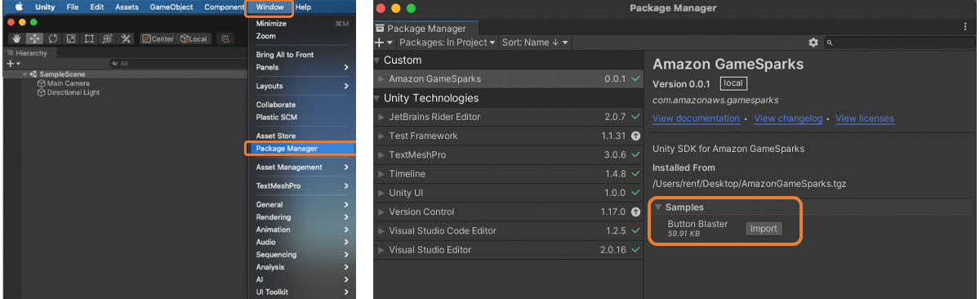Open Package Manager settings gear

(x=813, y=42)
